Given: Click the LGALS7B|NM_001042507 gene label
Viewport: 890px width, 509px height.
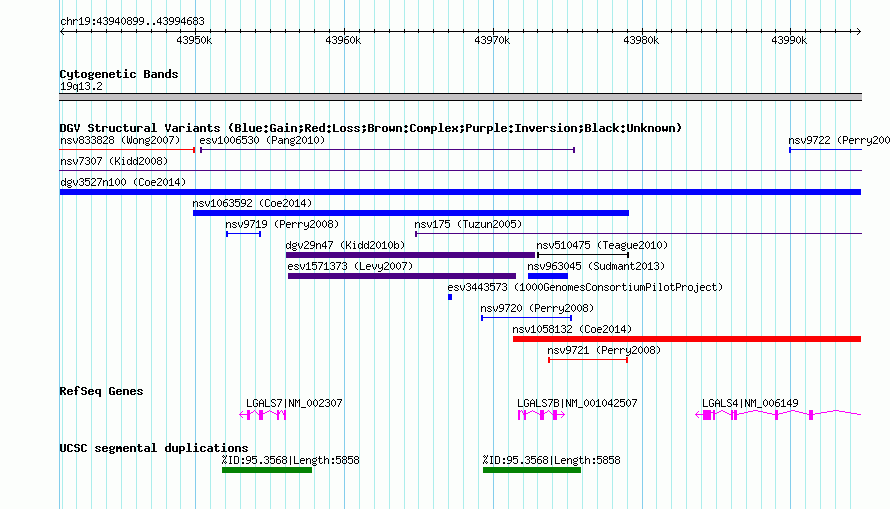Looking at the screenshot, I should pos(577,403).
